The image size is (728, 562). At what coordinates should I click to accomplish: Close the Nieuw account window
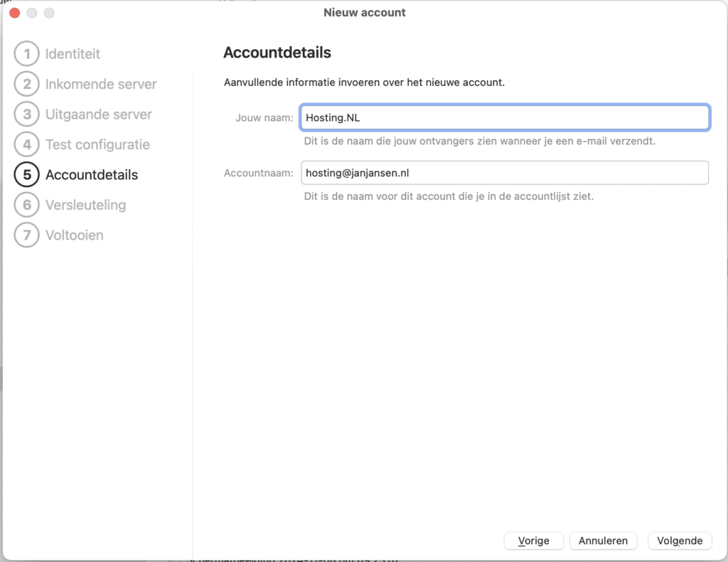click(14, 13)
